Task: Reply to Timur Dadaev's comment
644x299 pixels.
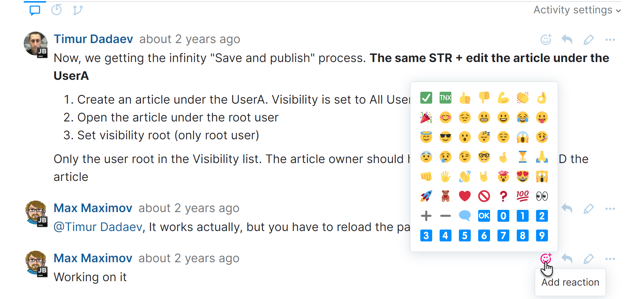Action: click(x=567, y=39)
